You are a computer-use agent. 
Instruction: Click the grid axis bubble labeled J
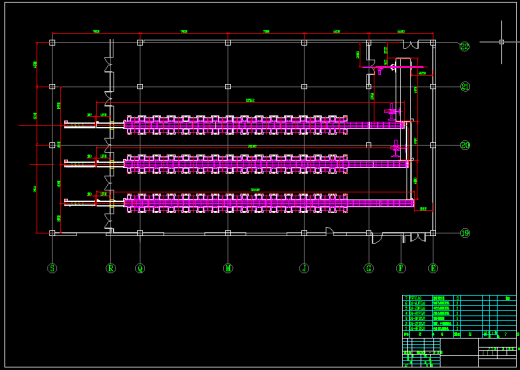click(304, 268)
